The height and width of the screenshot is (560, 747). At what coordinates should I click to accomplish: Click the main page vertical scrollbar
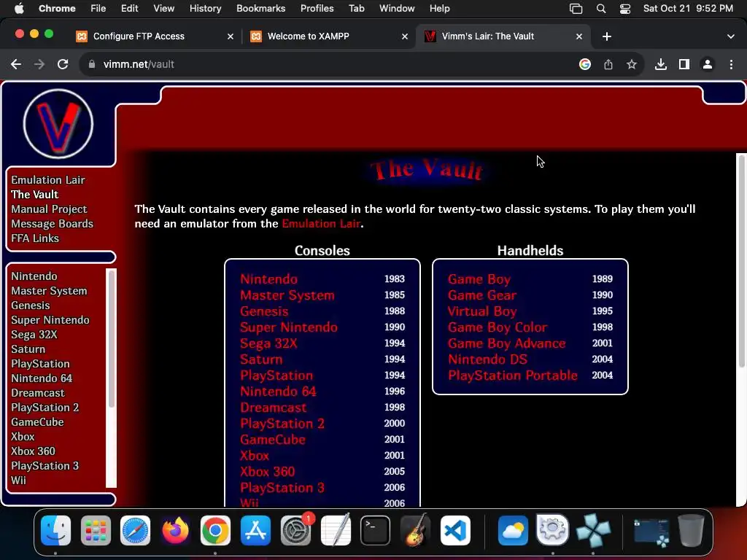point(741,260)
